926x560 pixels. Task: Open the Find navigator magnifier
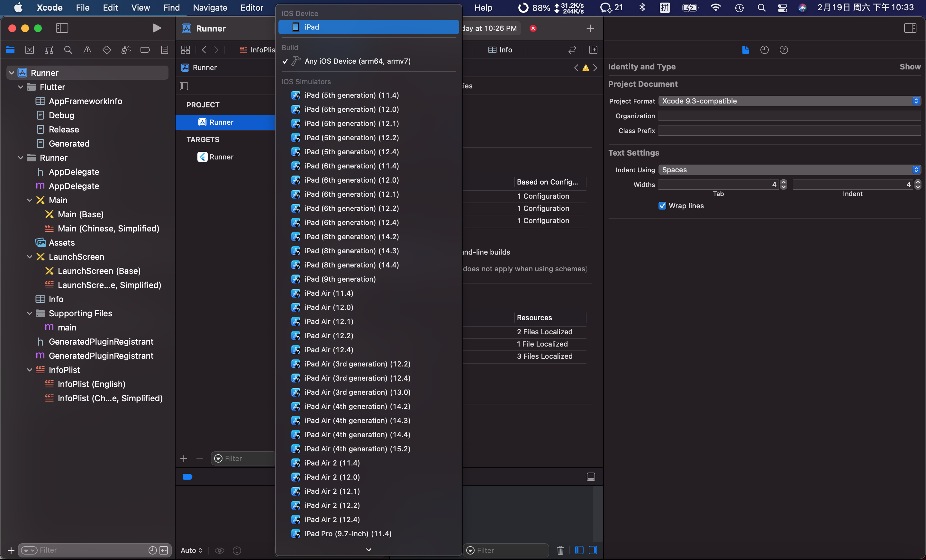click(x=68, y=50)
